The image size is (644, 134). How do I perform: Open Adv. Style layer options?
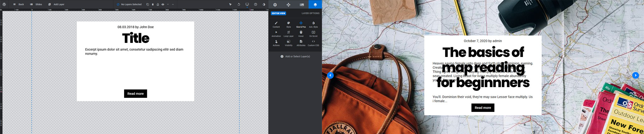[x=313, y=25]
